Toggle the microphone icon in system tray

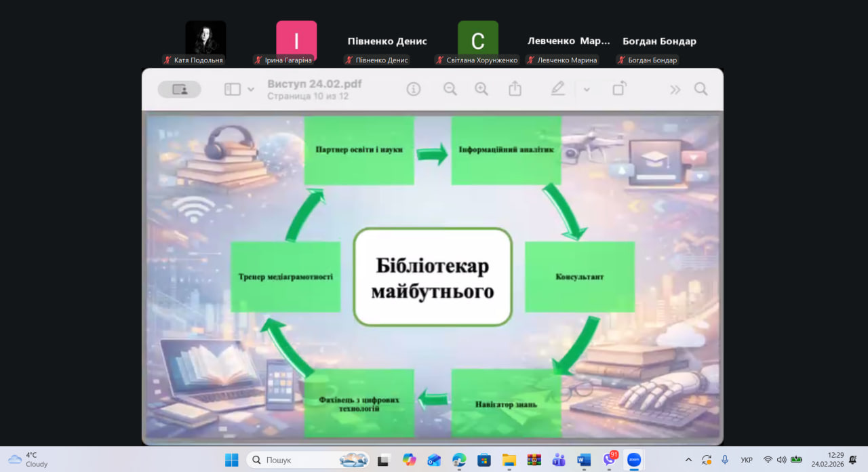(x=725, y=460)
